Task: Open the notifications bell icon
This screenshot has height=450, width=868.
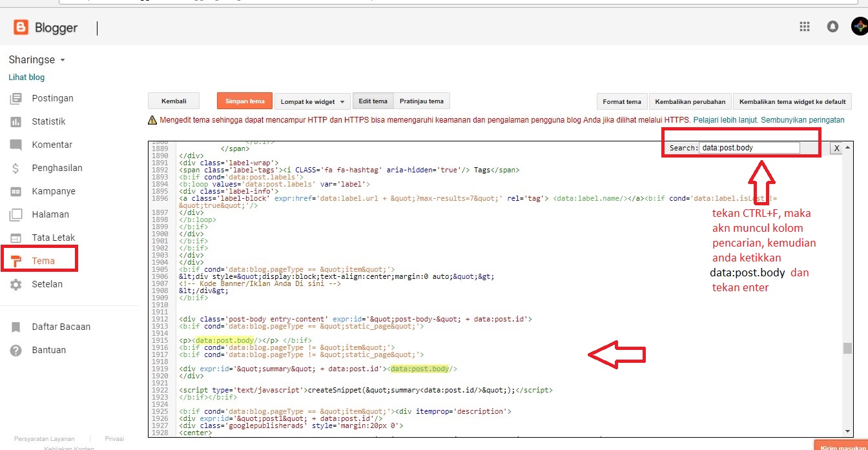Action: coord(833,26)
